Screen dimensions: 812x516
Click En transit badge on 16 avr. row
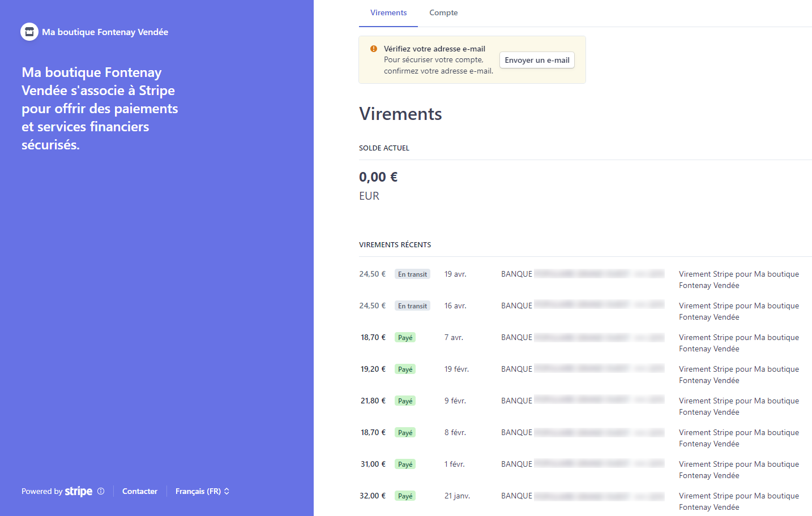(412, 306)
